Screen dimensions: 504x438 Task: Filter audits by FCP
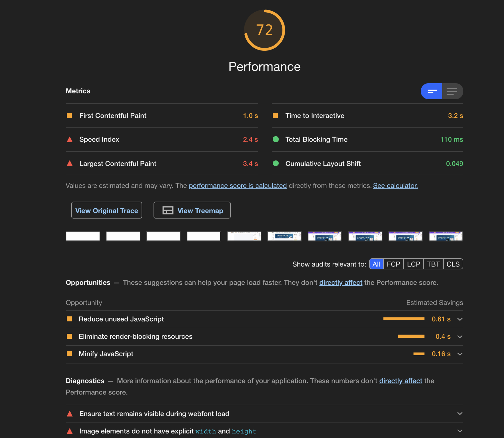(x=393, y=264)
